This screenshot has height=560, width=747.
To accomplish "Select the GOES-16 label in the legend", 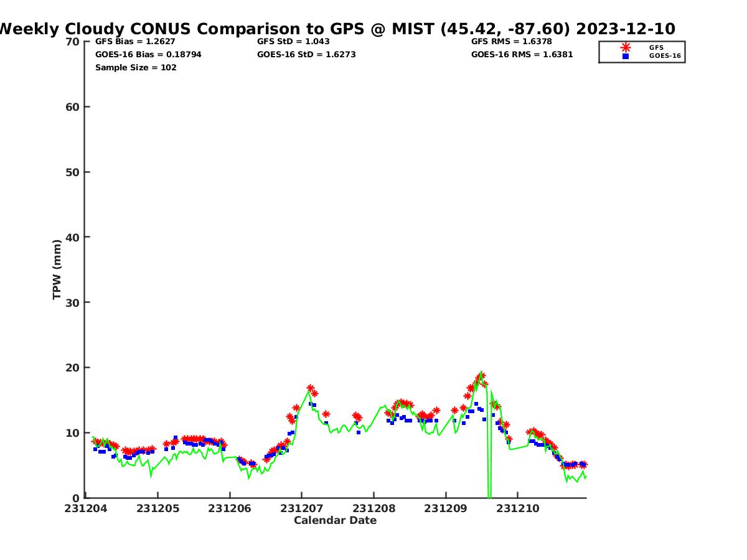I will tap(665, 56).
